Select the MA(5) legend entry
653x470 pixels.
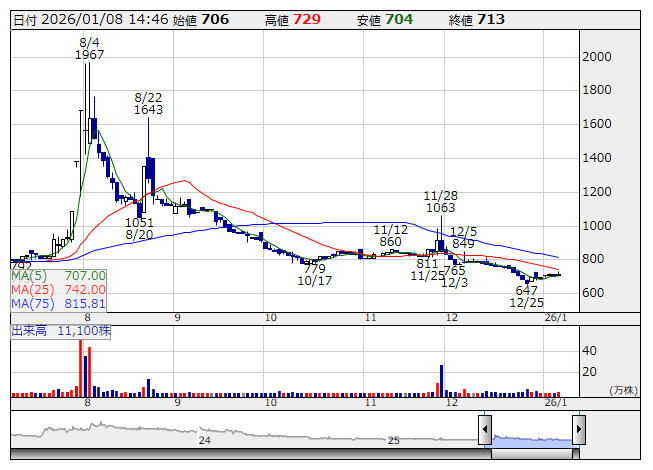(x=58, y=275)
